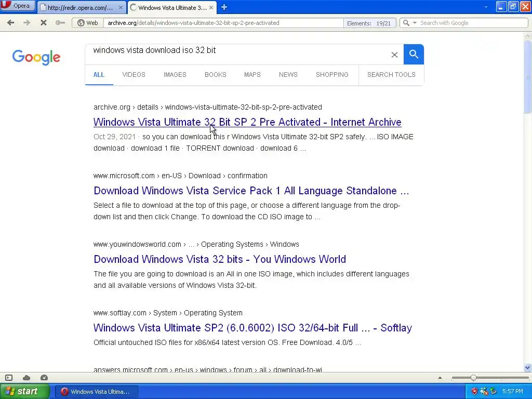This screenshot has height=399, width=532.
Task: Open the Opera main menu button
Action: point(18,6)
